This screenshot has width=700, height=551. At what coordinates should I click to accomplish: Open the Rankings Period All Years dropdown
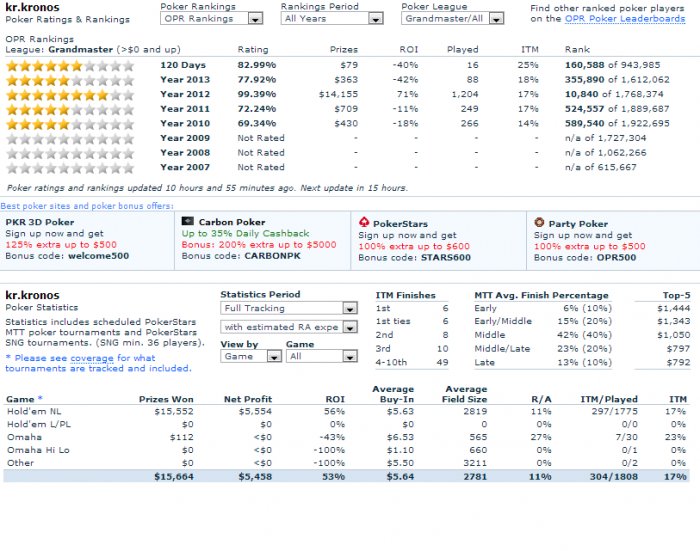[332, 19]
